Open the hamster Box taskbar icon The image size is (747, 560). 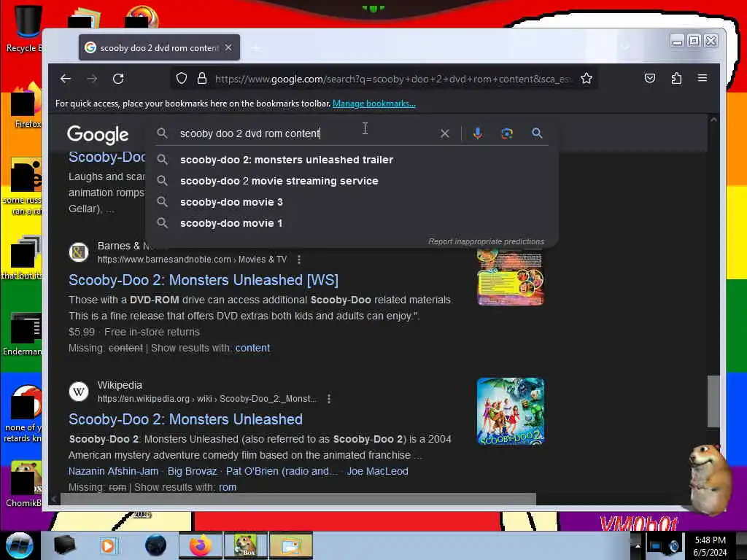[x=245, y=545]
